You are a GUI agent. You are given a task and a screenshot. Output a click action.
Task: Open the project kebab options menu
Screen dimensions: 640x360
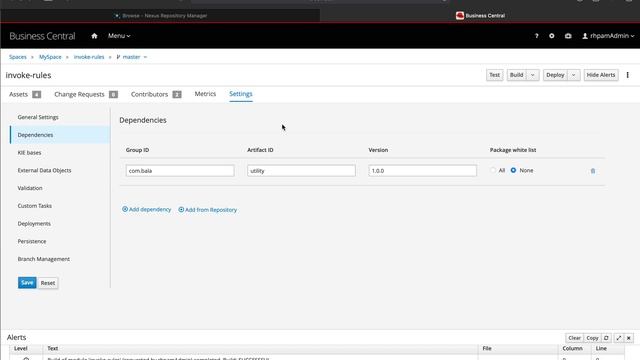coord(627,75)
